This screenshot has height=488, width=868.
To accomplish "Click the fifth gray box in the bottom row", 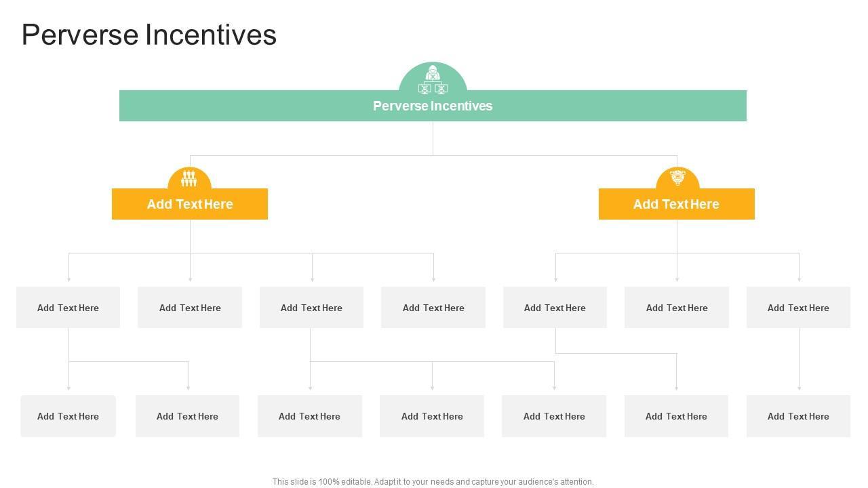I will [x=554, y=416].
